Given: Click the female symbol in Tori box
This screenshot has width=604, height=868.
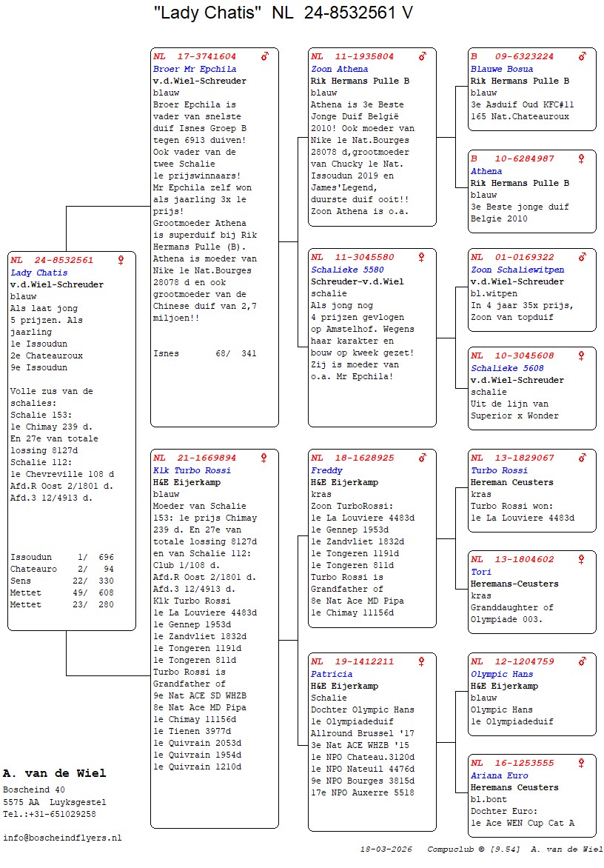Looking at the screenshot, I should [x=582, y=560].
